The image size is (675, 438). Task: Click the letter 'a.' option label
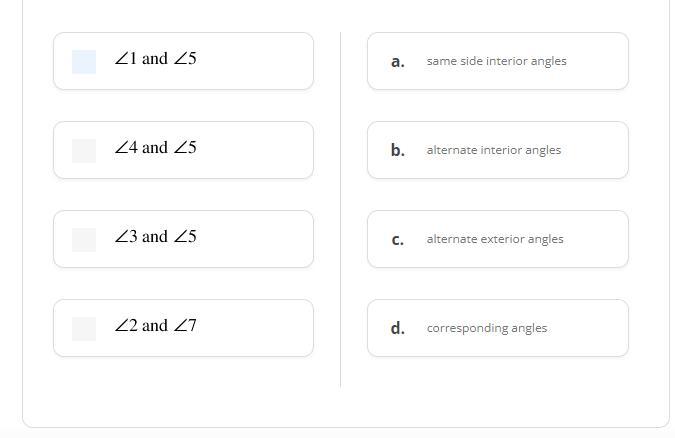point(398,62)
